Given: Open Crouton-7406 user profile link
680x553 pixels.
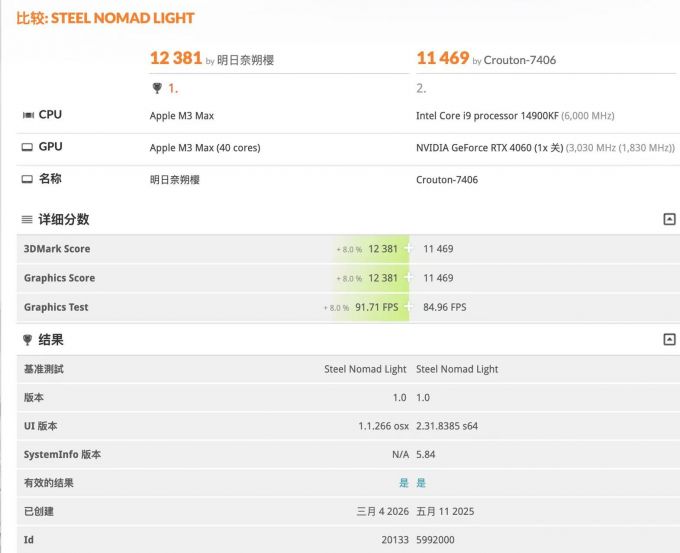Looking at the screenshot, I should coord(520,60).
